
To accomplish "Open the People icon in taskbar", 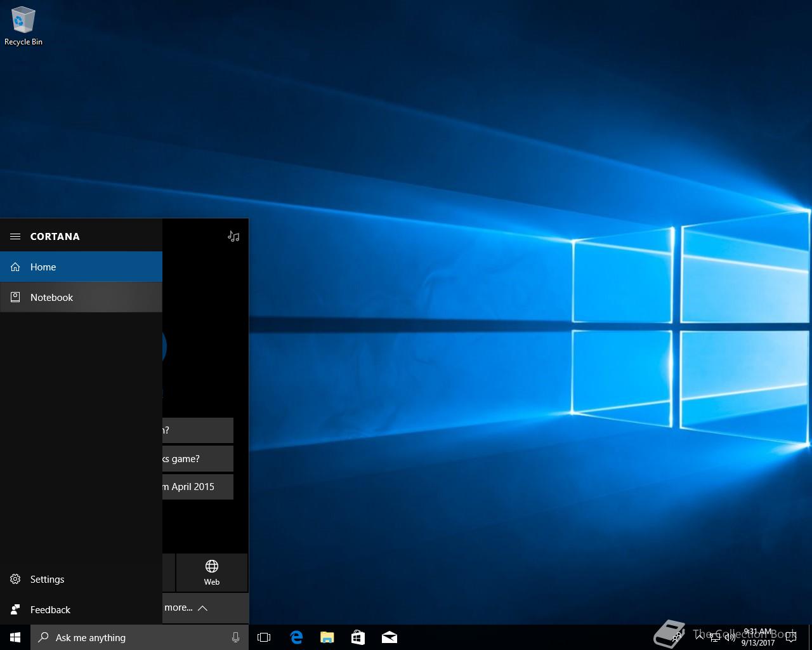I will 678,637.
